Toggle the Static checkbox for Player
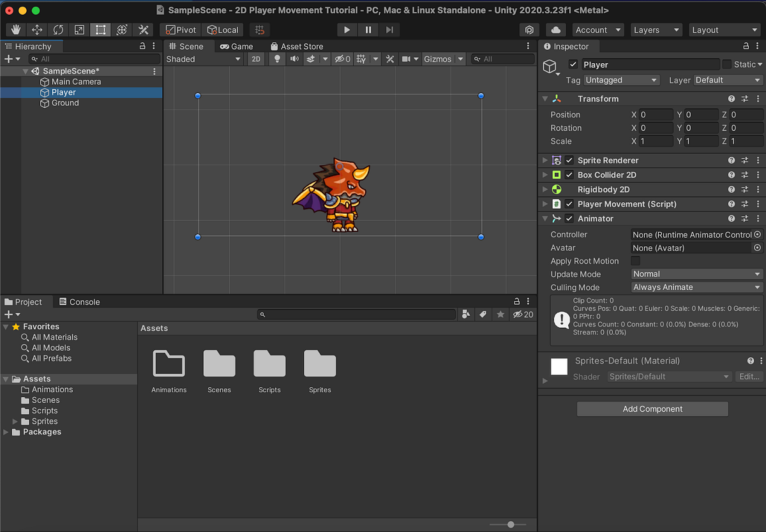The height and width of the screenshot is (532, 766). [726, 64]
